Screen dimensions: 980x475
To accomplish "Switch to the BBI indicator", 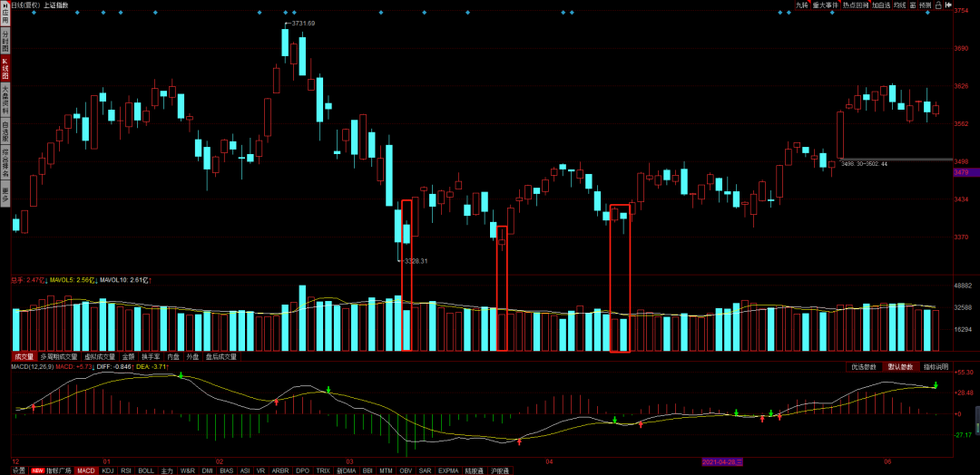I will click(x=367, y=470).
